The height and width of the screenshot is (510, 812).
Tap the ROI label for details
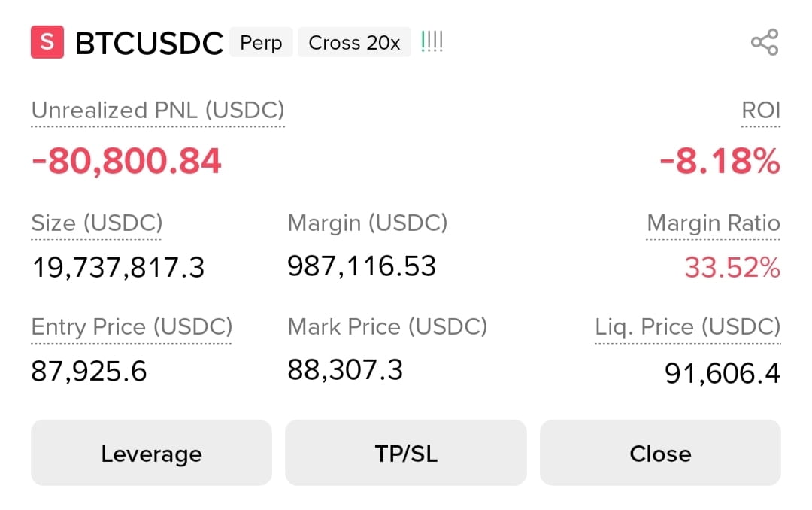coord(761,111)
